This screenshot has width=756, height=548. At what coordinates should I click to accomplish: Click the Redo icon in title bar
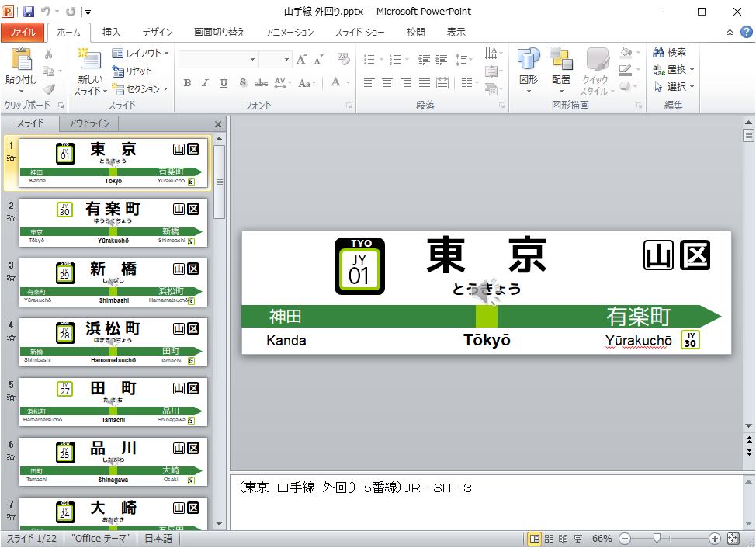click(71, 12)
